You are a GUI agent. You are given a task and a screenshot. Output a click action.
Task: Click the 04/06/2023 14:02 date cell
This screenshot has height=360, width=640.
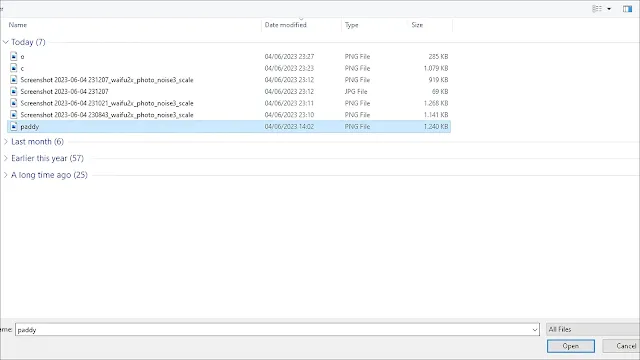(289, 127)
